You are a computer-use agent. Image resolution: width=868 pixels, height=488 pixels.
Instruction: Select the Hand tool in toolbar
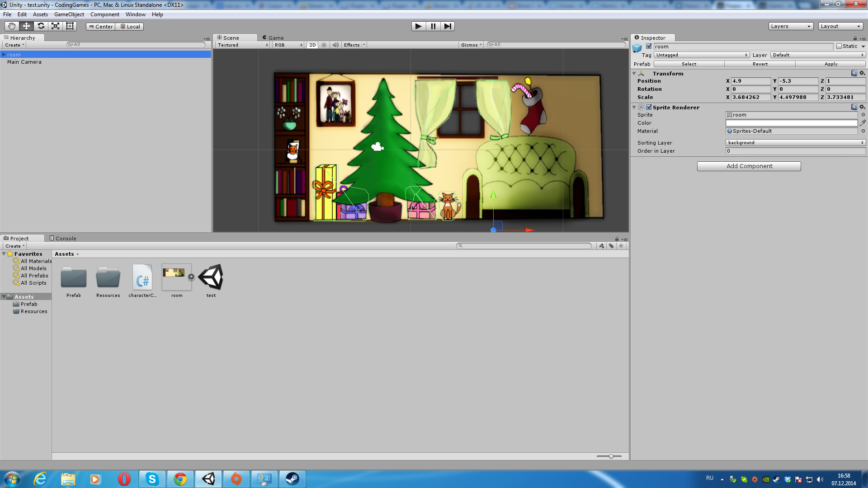[12, 26]
